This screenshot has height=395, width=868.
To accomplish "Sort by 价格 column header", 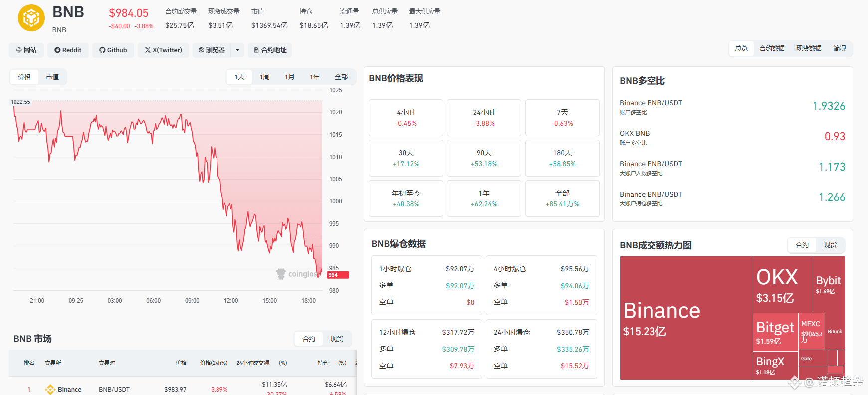I will click(181, 363).
